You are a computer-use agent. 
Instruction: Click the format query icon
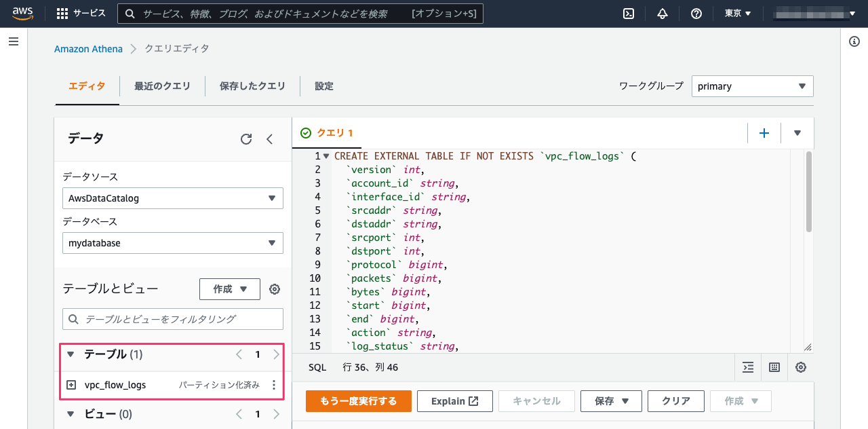(x=748, y=367)
